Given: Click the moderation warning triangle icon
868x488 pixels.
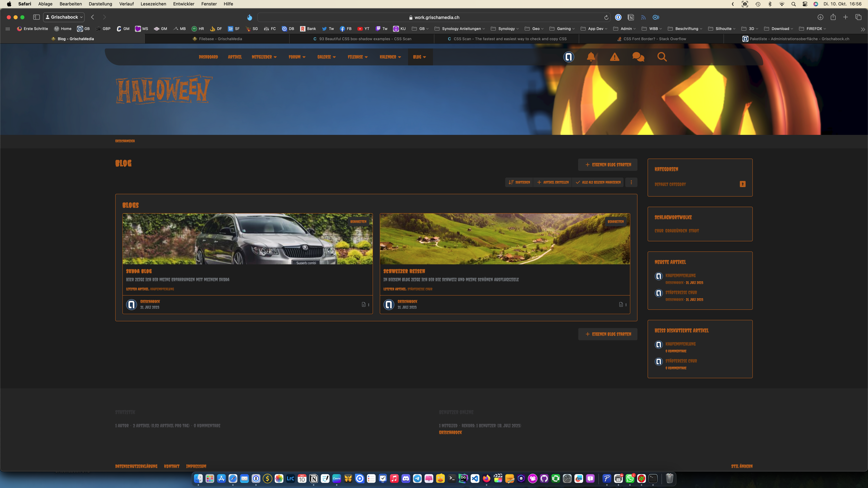Looking at the screenshot, I should pyautogui.click(x=614, y=57).
